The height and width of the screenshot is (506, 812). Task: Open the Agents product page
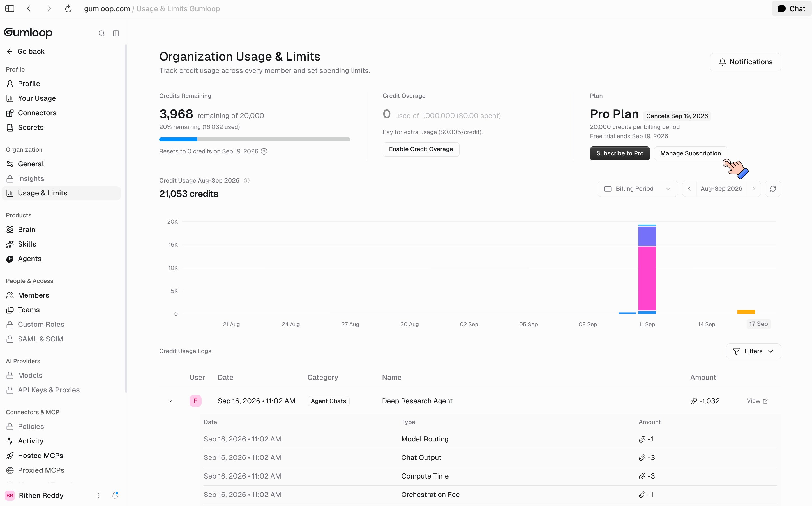(x=61, y=259)
